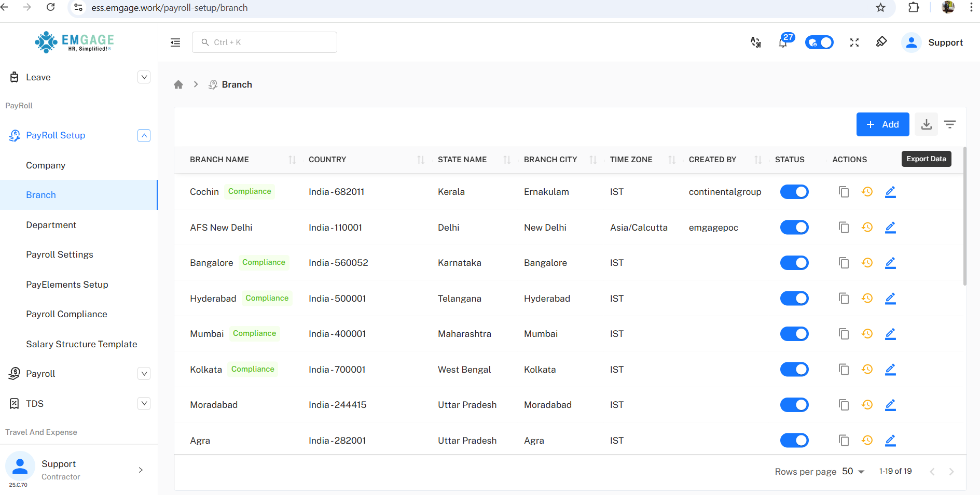Screen dimensions: 980x495
Task: Expand the Leave menu section
Action: [144, 77]
